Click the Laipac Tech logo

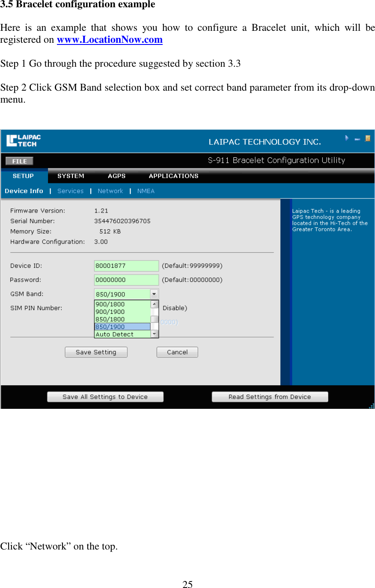(24, 141)
